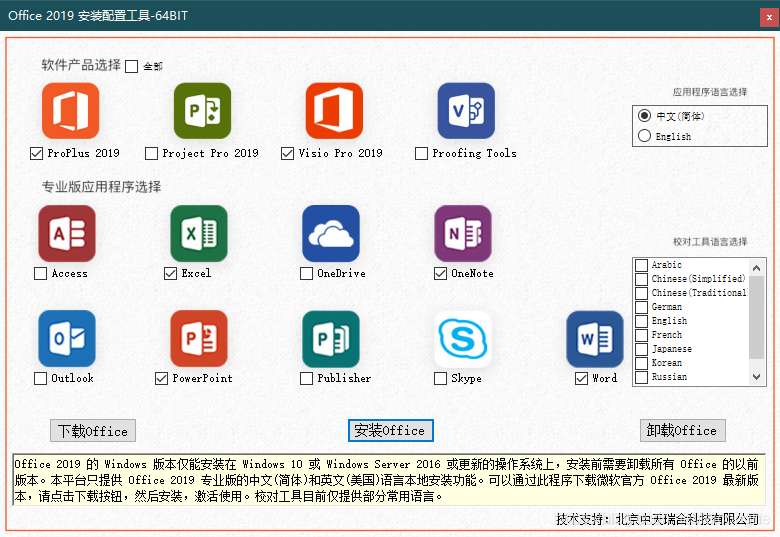Tick the Access checkbox

pyautogui.click(x=40, y=273)
